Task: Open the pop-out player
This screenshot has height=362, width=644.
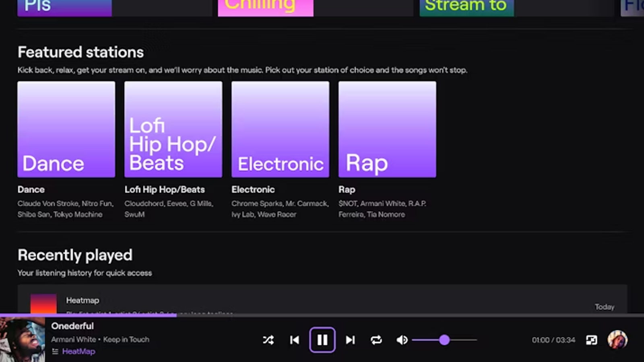Action: (591, 340)
